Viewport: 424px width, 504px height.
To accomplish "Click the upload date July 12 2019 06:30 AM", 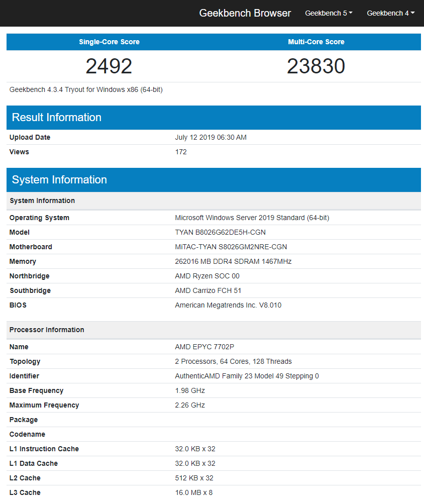I will tap(211, 137).
